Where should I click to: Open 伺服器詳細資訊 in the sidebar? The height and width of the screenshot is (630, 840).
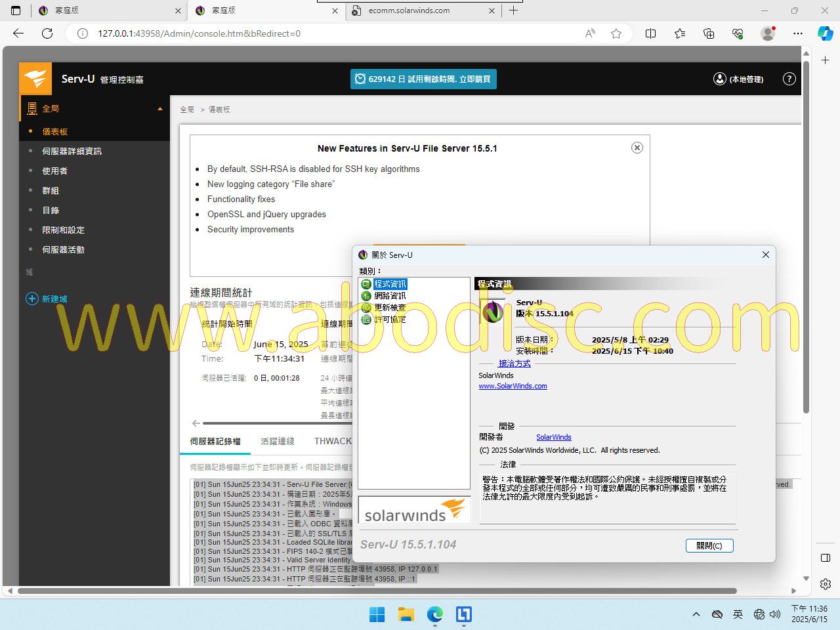[x=72, y=151]
